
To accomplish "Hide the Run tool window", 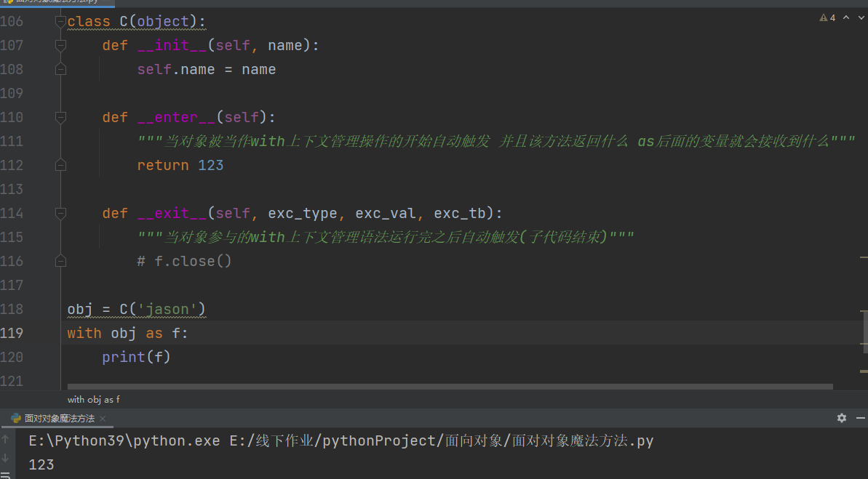I will point(861,418).
